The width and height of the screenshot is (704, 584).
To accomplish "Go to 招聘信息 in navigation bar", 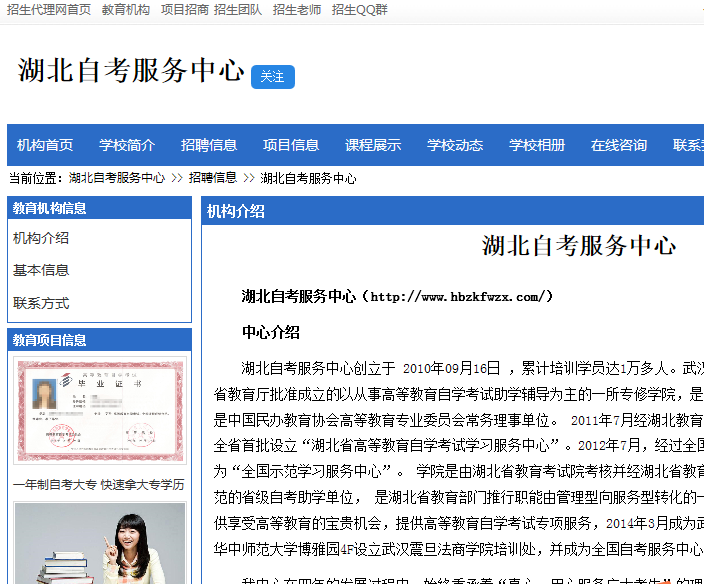I will click(209, 145).
